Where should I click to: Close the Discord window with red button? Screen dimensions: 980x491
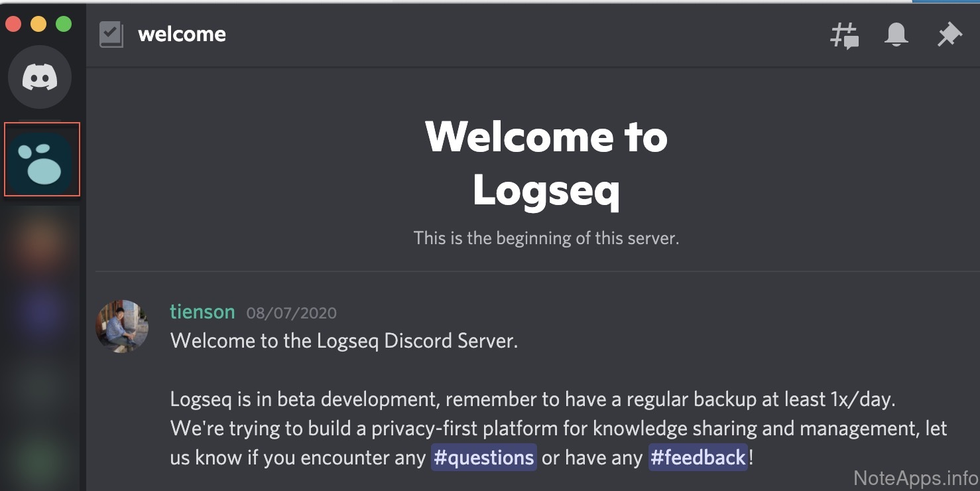point(13,25)
